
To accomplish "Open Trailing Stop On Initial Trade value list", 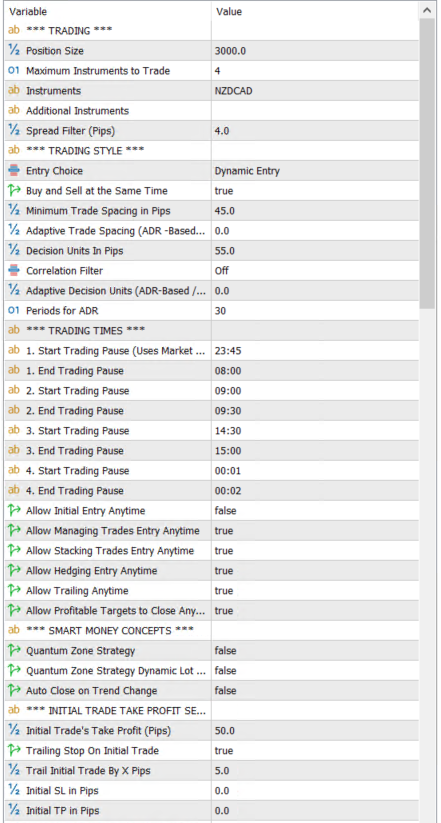I will [315, 751].
